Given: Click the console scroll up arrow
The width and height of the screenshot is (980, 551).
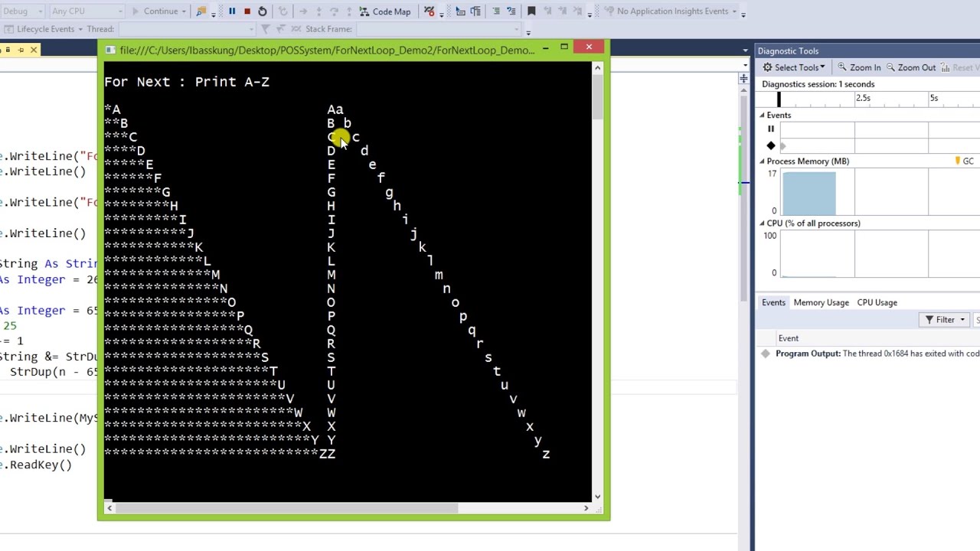Looking at the screenshot, I should [597, 68].
